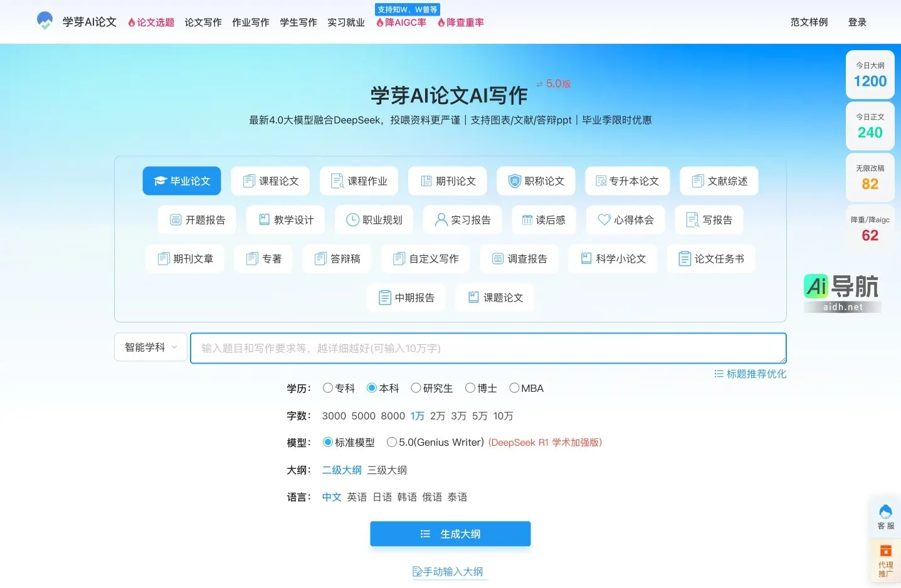
Task: Select the clock-icon 职业规划 category
Action: (x=374, y=219)
